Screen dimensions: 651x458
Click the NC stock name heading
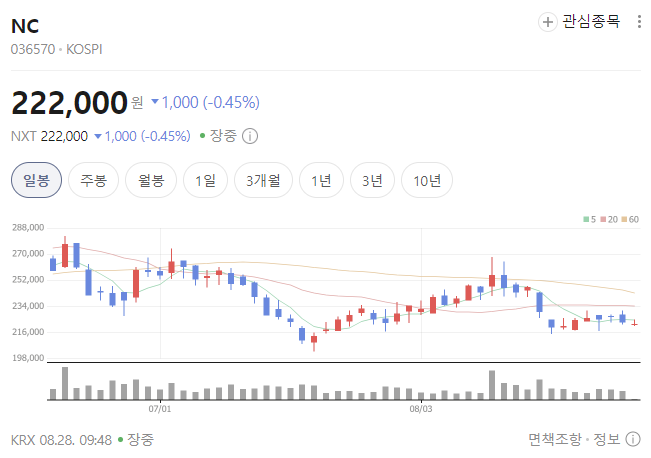(25, 26)
